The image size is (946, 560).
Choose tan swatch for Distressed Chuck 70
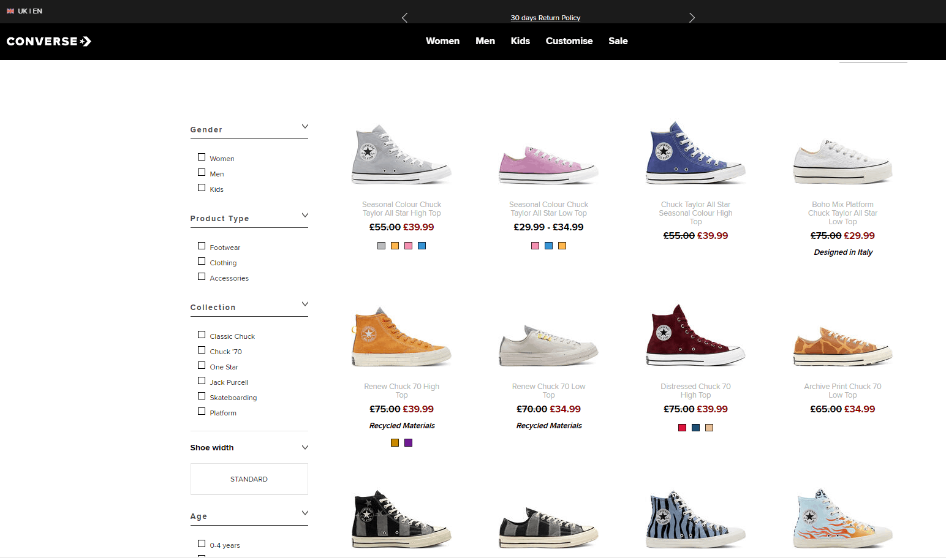709,428
